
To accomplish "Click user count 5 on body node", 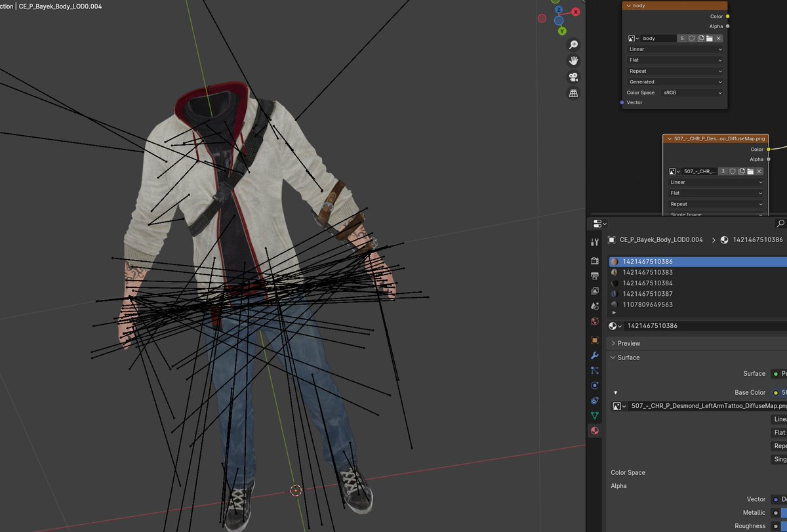I will tap(682, 39).
